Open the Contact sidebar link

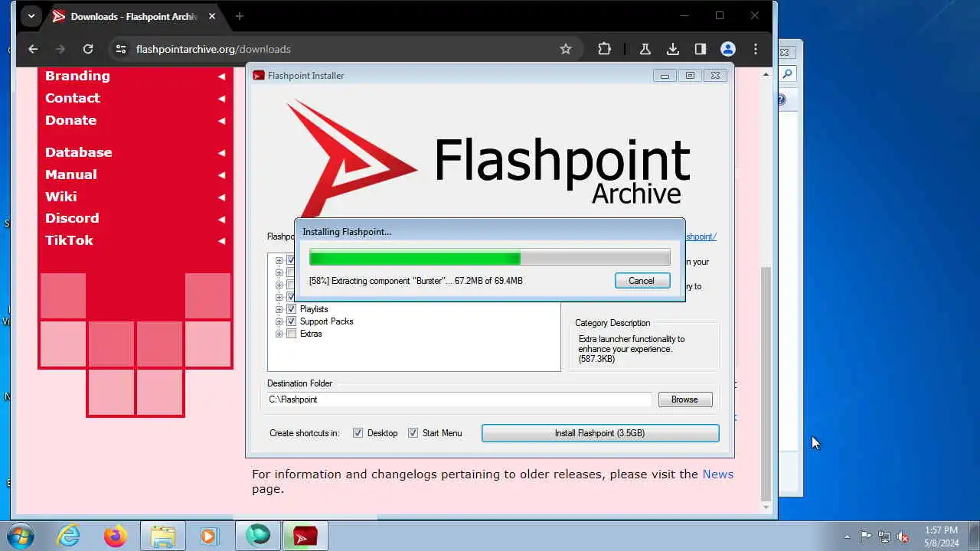pos(72,98)
